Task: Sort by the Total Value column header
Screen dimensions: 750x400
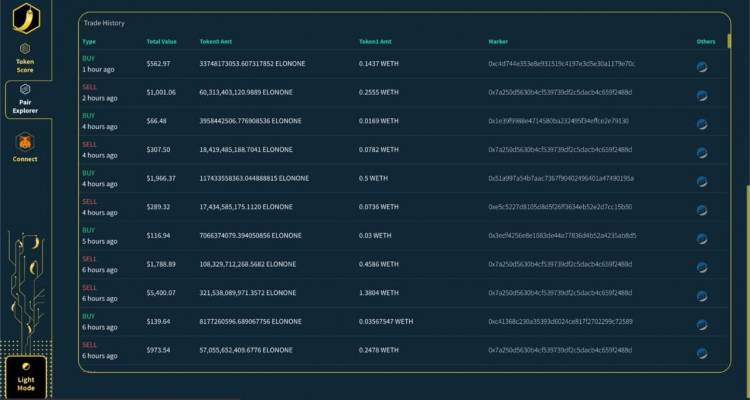Action: (x=161, y=42)
